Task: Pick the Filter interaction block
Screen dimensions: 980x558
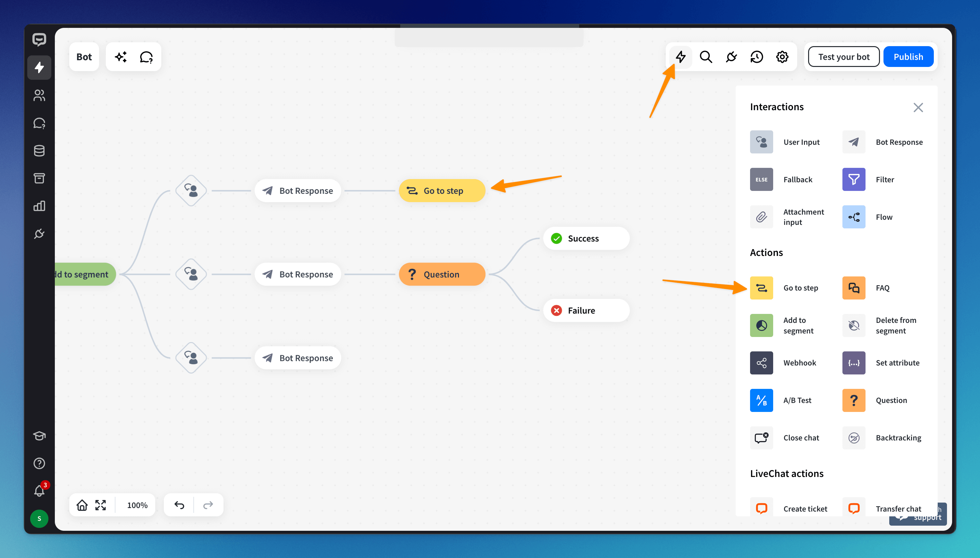Action: 853,179
